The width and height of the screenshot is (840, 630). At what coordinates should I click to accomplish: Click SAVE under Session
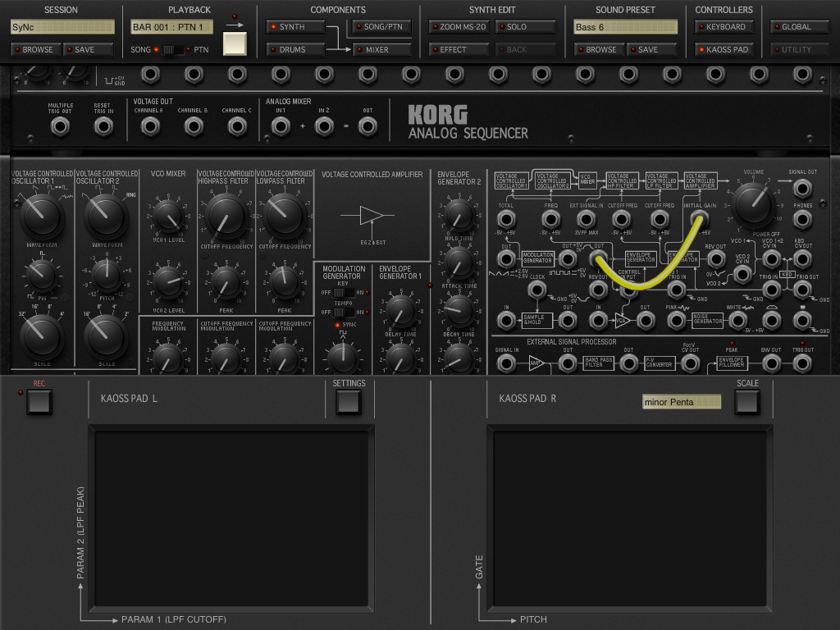[89, 49]
